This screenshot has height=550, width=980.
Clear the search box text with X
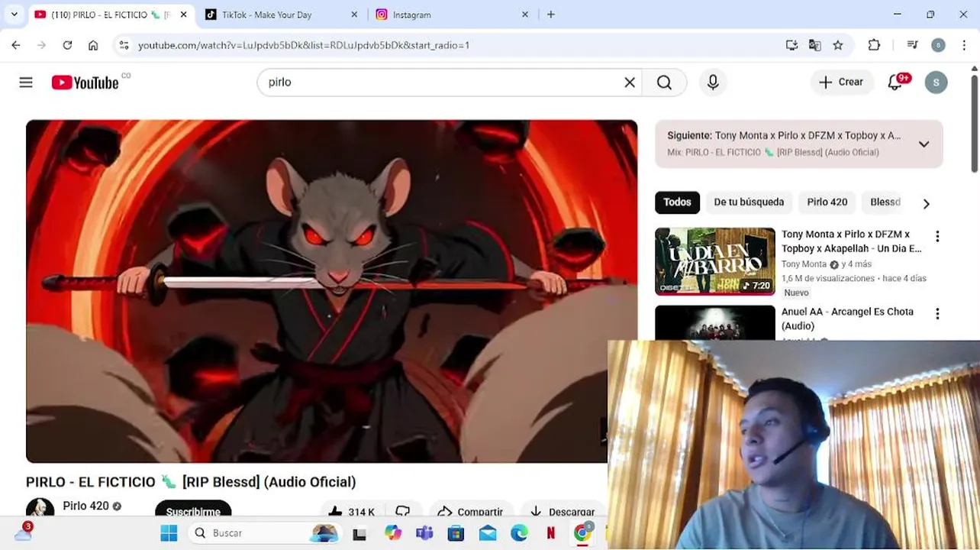(630, 82)
